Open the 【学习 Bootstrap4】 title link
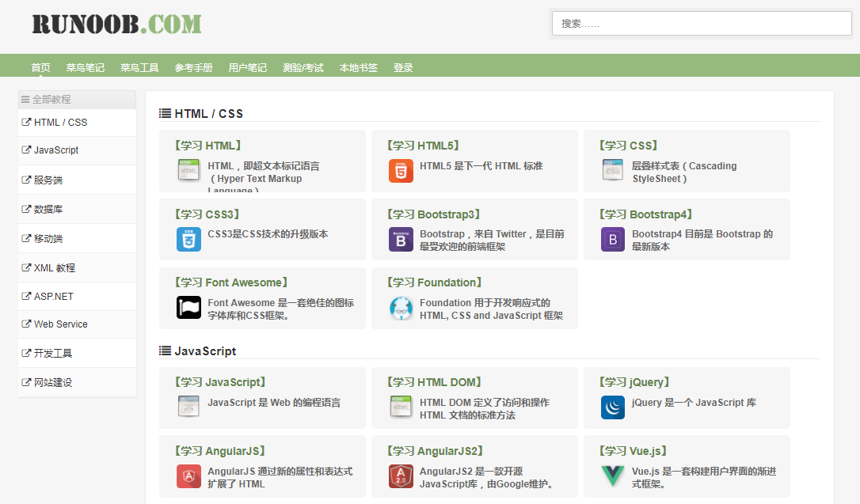This screenshot has width=860, height=504. [645, 214]
